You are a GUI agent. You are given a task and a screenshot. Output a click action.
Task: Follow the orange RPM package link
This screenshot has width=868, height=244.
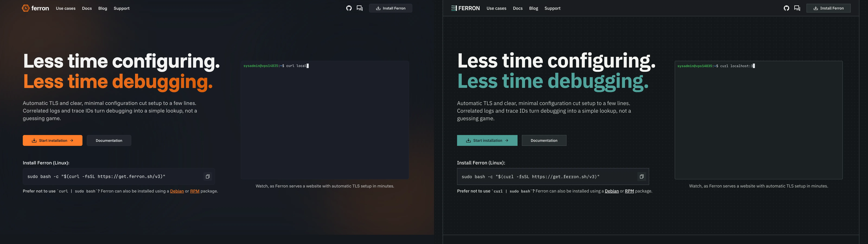pyautogui.click(x=195, y=191)
